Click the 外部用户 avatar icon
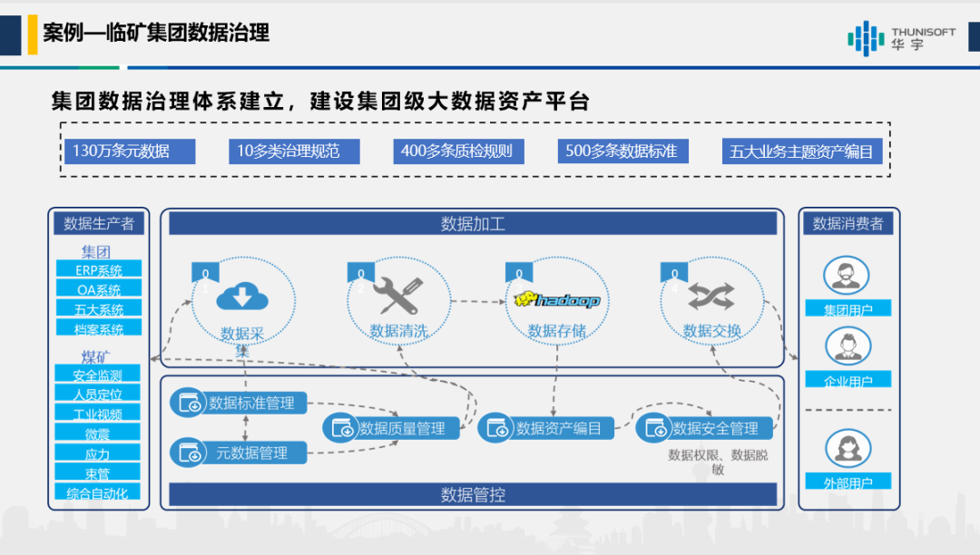The image size is (980, 555). (x=848, y=448)
